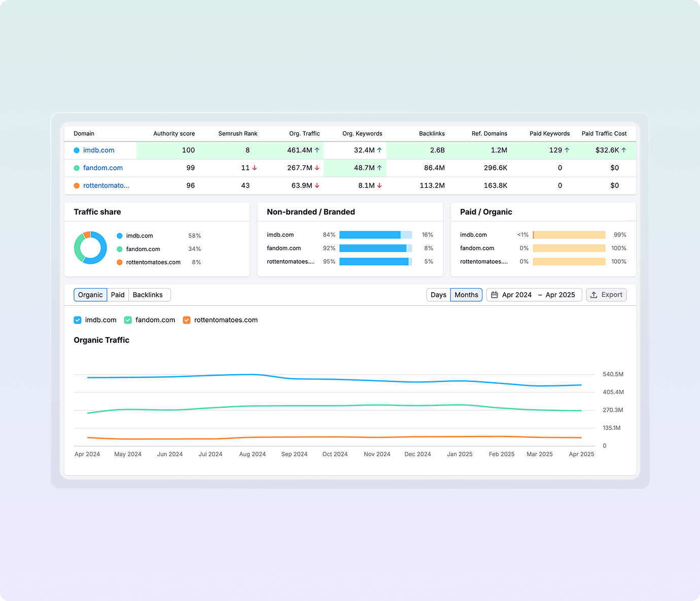Click the up arrow next to 48.7M organic keywords
This screenshot has width=700, height=601.
[379, 168]
